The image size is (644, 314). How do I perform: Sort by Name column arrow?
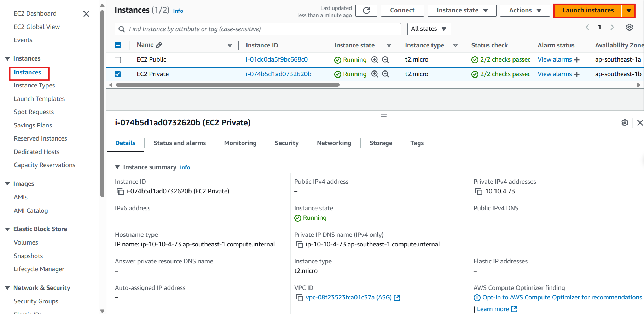[x=230, y=45]
